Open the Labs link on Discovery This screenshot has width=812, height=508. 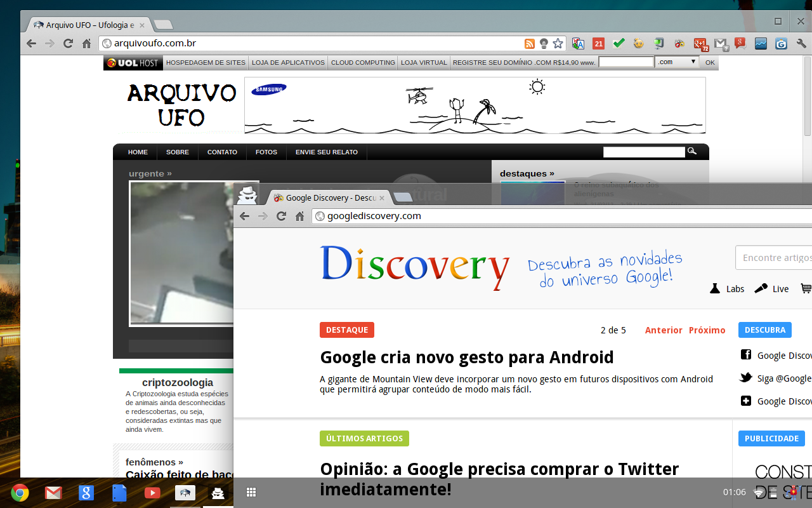coord(728,289)
